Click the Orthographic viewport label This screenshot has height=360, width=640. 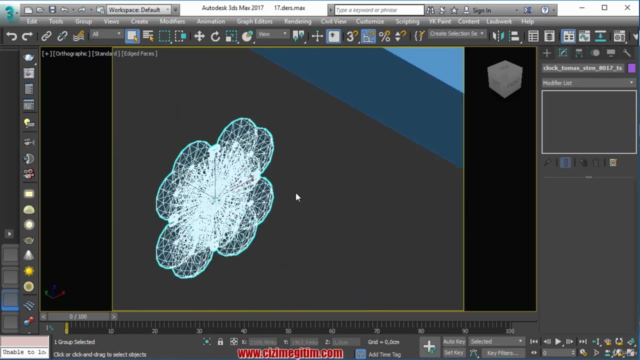pyautogui.click(x=71, y=53)
